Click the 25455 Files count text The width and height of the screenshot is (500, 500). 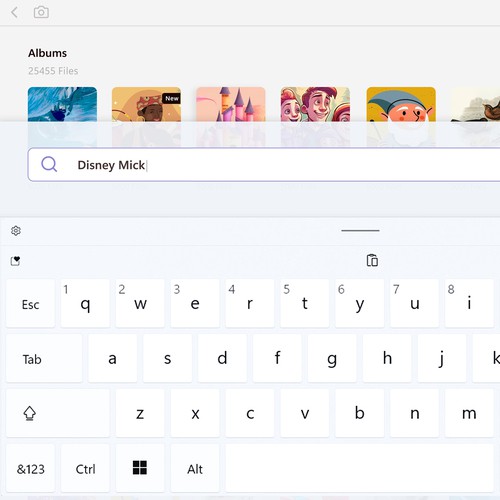(x=53, y=71)
